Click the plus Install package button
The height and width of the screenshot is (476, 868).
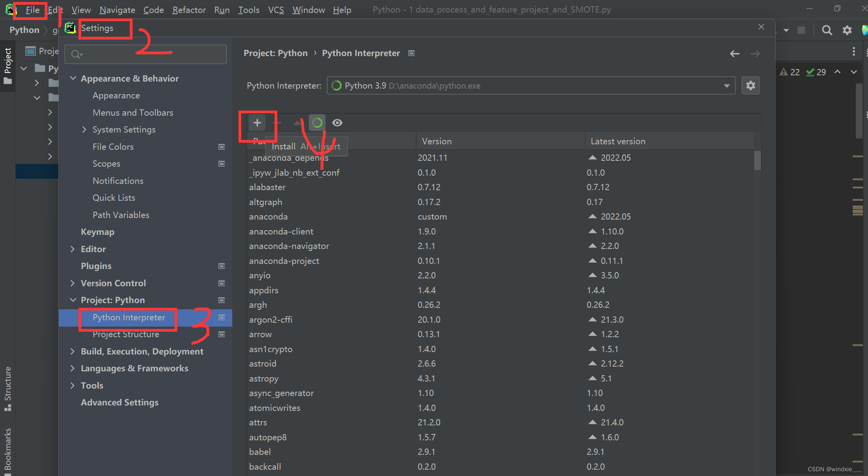pos(257,123)
